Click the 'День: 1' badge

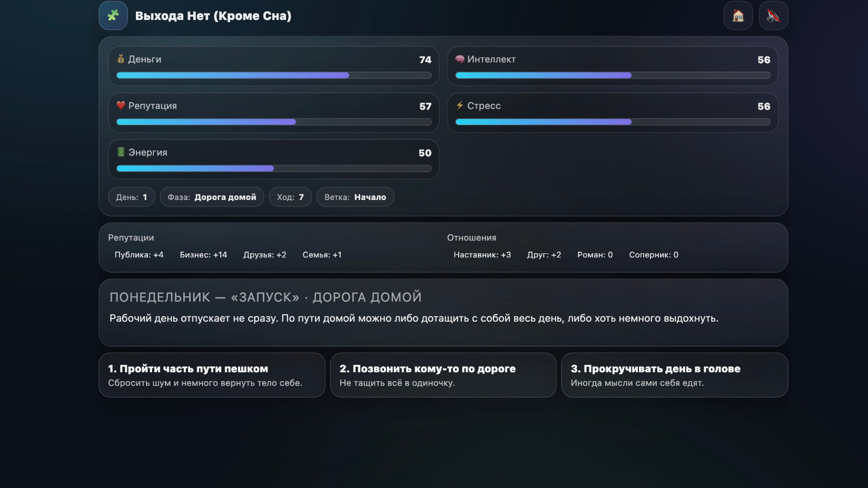click(x=131, y=197)
